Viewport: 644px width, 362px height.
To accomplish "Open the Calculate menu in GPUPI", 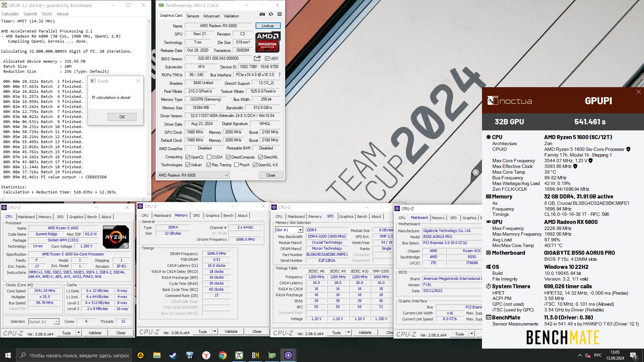I will coord(10,14).
